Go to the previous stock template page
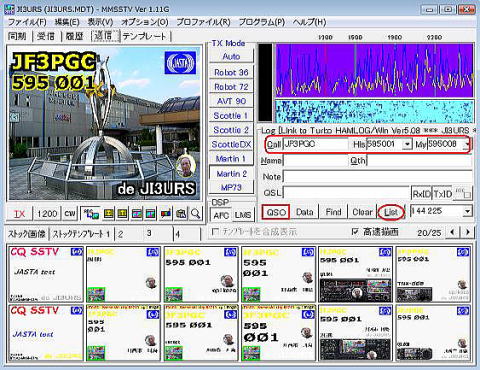Viewport: 480px width, 370px height. point(452,232)
